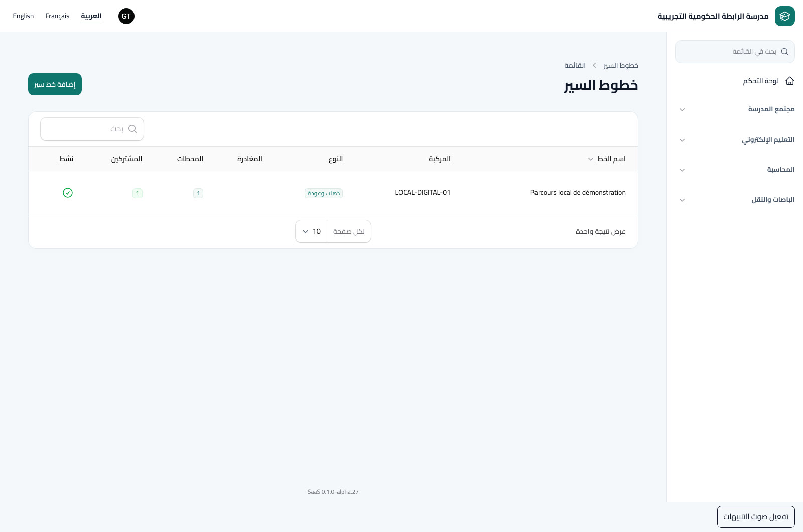This screenshot has width=803, height=532.
Task: Focus the بحث في القائمة sidebar search field
Action: [735, 52]
